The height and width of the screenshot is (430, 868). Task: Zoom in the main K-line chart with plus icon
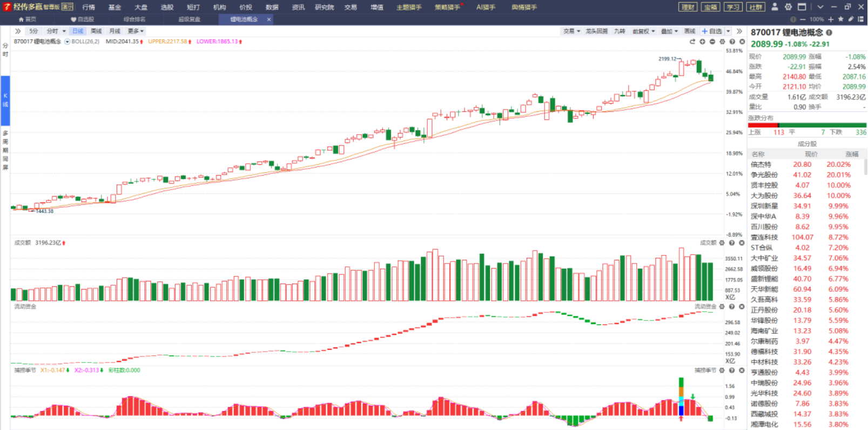[703, 42]
